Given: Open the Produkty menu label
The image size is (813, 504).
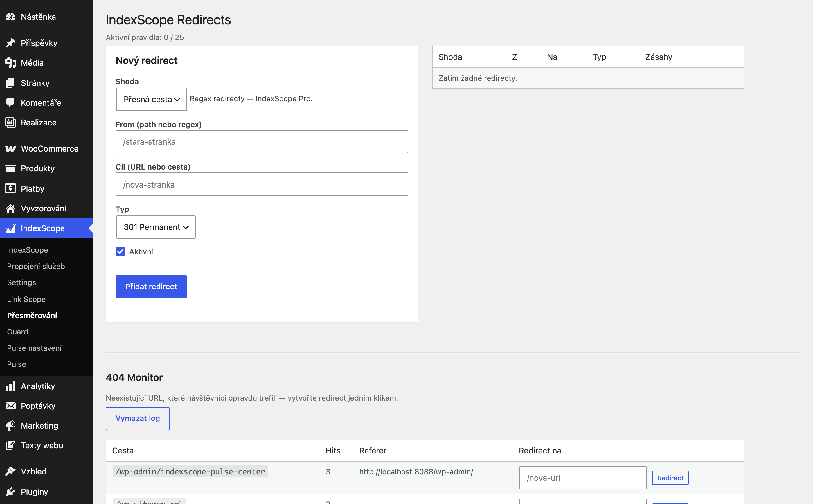Looking at the screenshot, I should [x=38, y=168].
